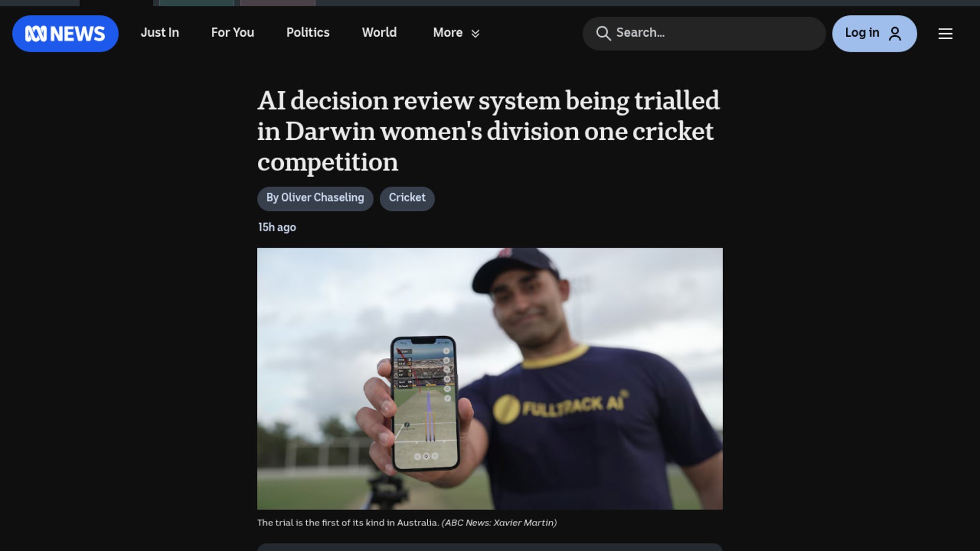This screenshot has height=551, width=980.
Task: Click the image caption text
Action: (x=407, y=523)
